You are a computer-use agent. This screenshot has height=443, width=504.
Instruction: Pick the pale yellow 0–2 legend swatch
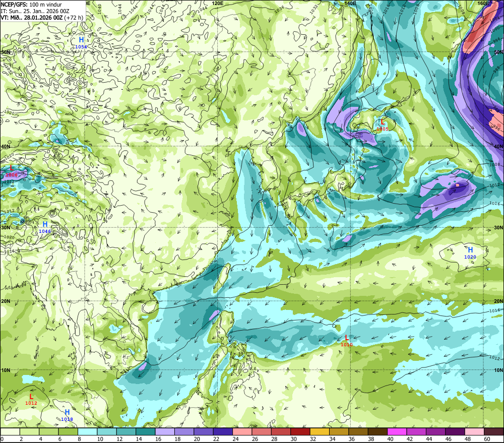point(10,431)
